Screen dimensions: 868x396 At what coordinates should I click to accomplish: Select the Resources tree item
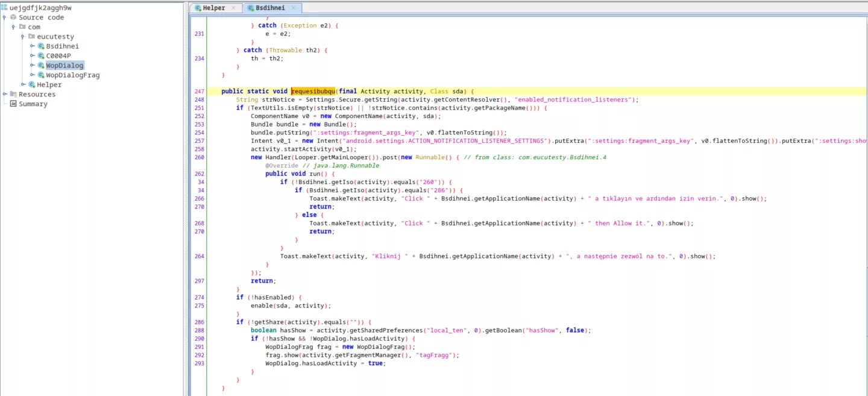pos(37,95)
